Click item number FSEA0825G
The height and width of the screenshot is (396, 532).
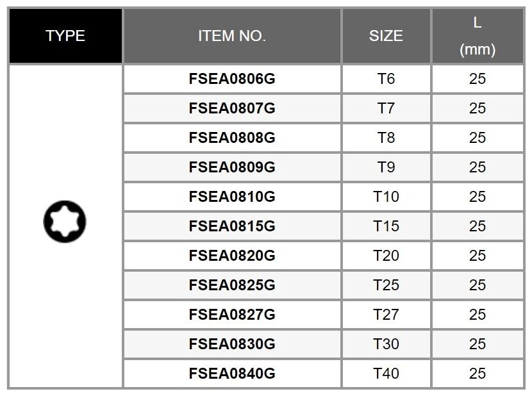232,285
